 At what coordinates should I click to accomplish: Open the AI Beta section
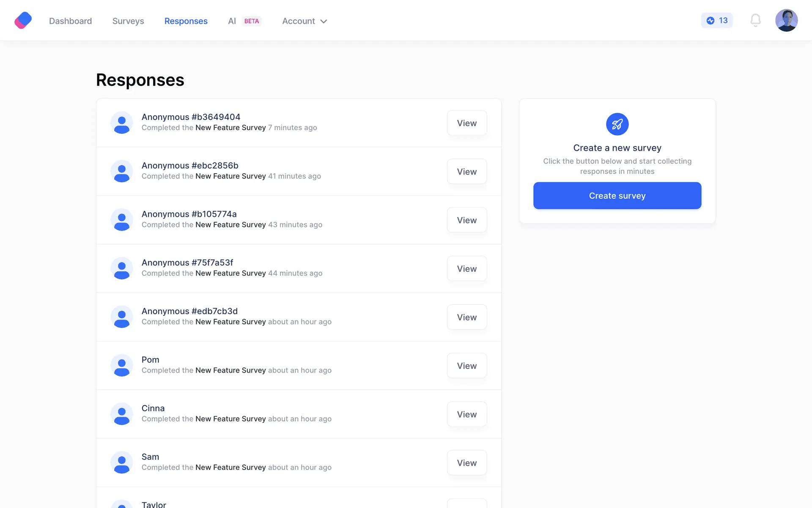[244, 21]
